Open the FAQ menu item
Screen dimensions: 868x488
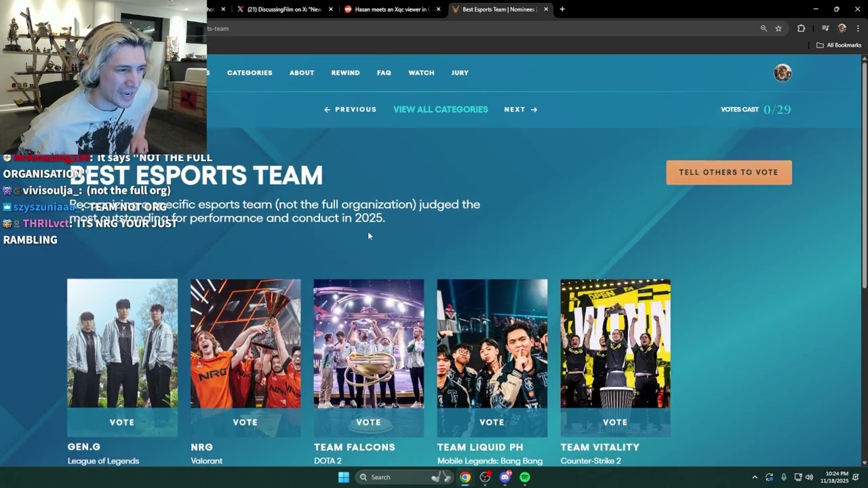384,73
